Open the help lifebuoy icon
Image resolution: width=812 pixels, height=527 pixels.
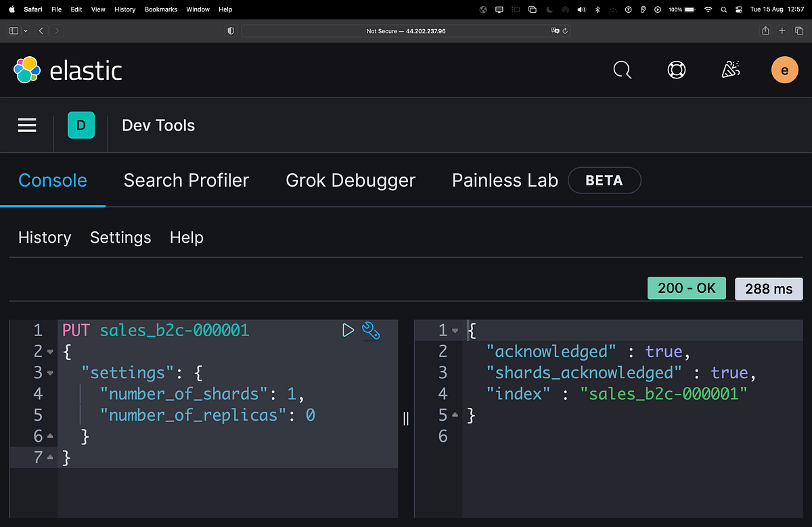(676, 70)
